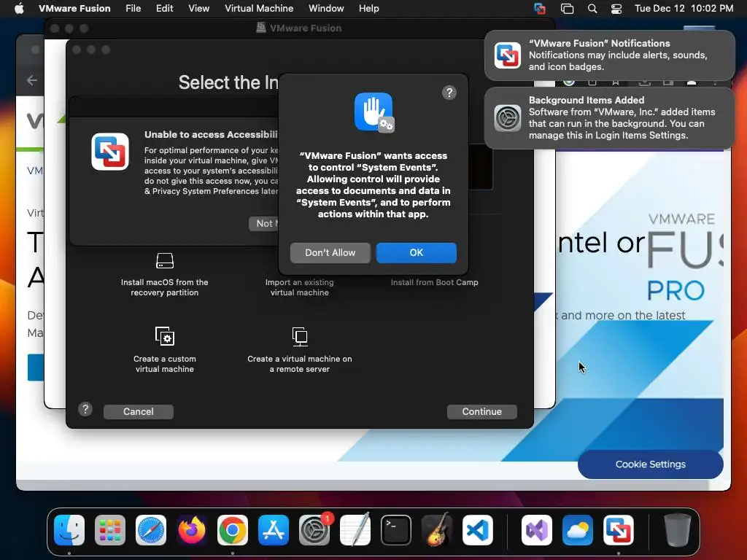
Task: Open VMware Fusion from the Dock
Action: click(x=619, y=530)
